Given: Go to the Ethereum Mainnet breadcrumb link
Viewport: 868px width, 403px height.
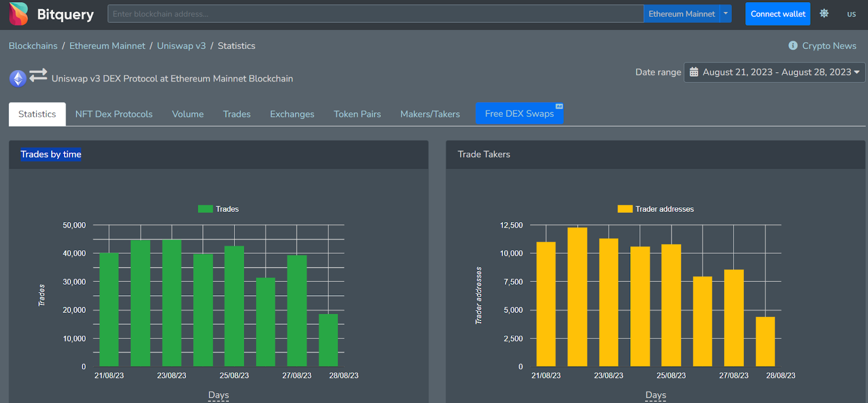Looking at the screenshot, I should 107,46.
